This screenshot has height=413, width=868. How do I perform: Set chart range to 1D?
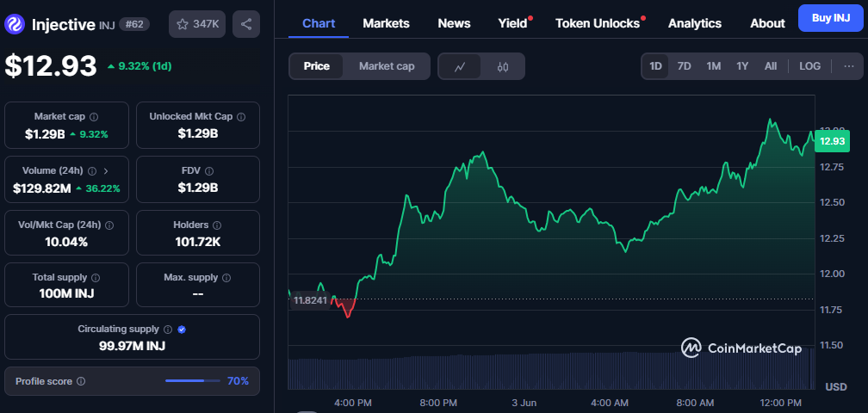[655, 66]
